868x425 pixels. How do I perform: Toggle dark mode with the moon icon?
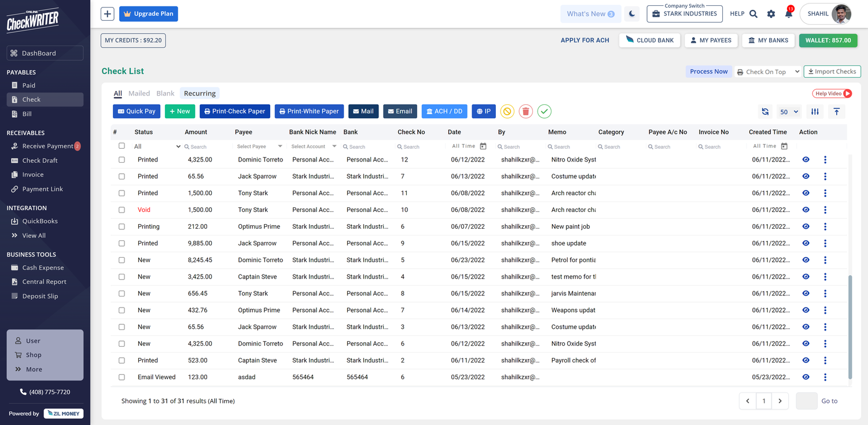pos(631,13)
